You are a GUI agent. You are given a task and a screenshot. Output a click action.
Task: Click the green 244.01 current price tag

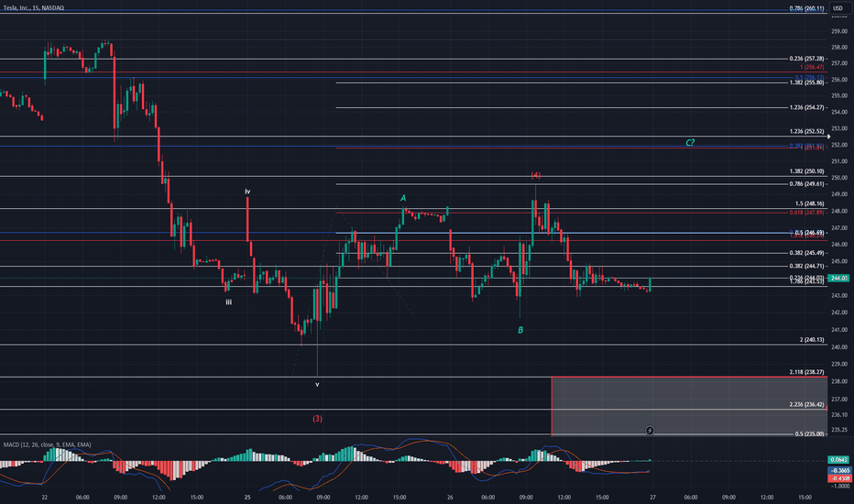point(838,278)
